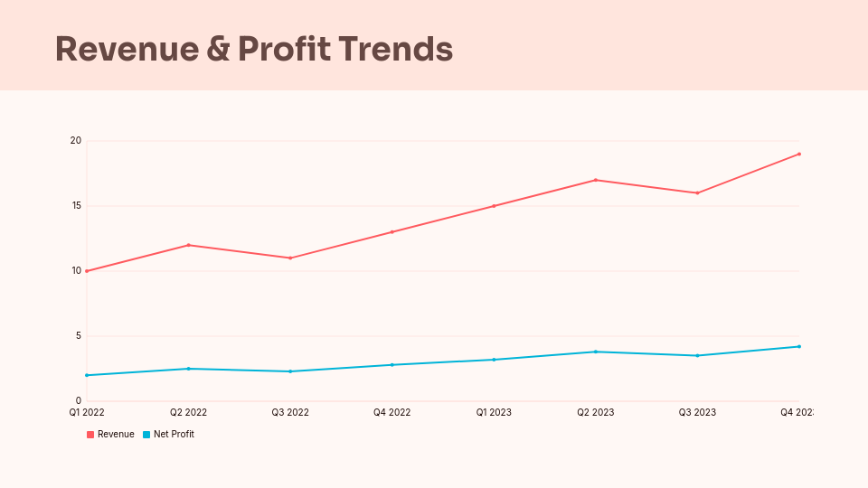
Task: Select the slide title Revenue & Profit Trends
Action: [x=254, y=49]
